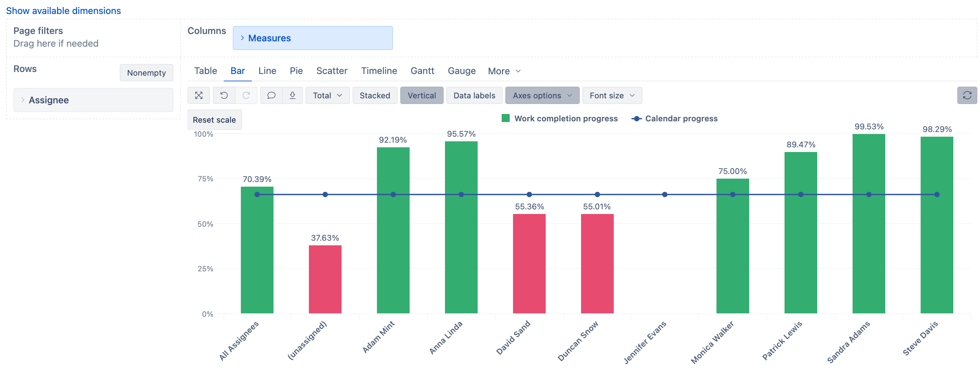Open the Total dropdown
Image resolution: width=980 pixels, height=380 pixels.
(x=327, y=95)
